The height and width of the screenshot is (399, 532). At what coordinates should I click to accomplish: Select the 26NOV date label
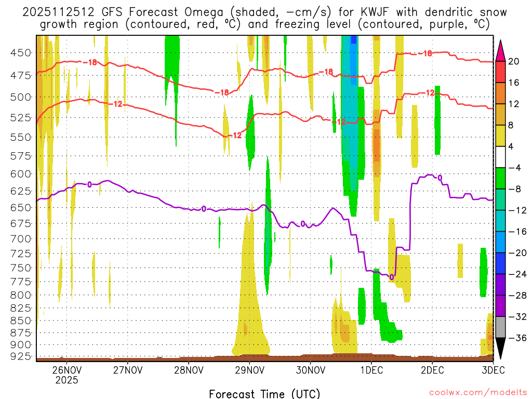point(67,370)
